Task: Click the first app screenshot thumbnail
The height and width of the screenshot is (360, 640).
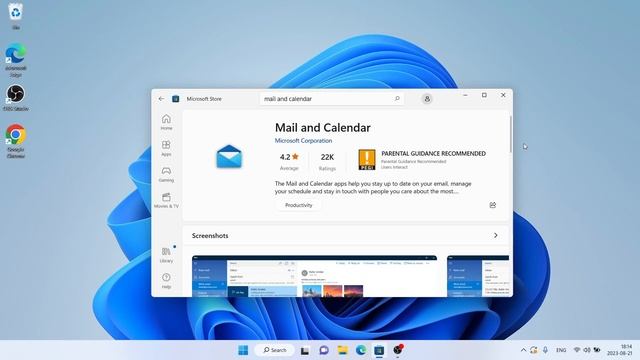Action: pos(314,276)
